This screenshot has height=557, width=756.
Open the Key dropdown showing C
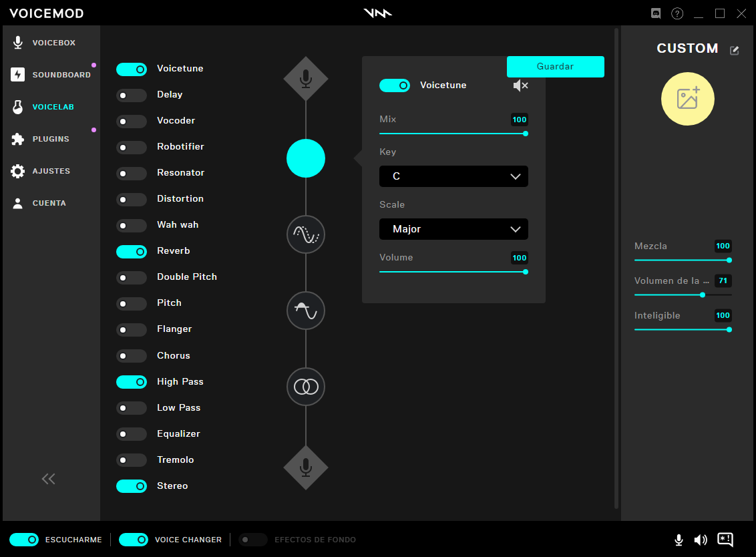coord(453,176)
